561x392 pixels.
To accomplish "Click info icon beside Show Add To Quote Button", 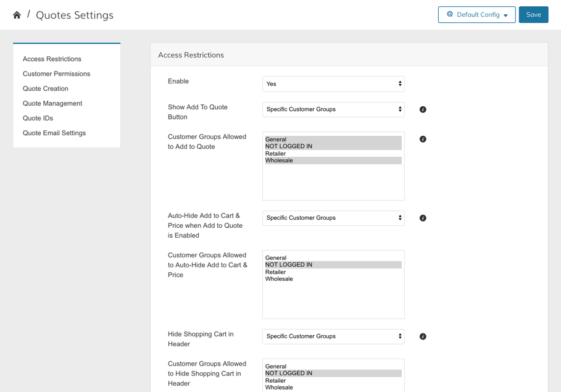I will tap(423, 109).
